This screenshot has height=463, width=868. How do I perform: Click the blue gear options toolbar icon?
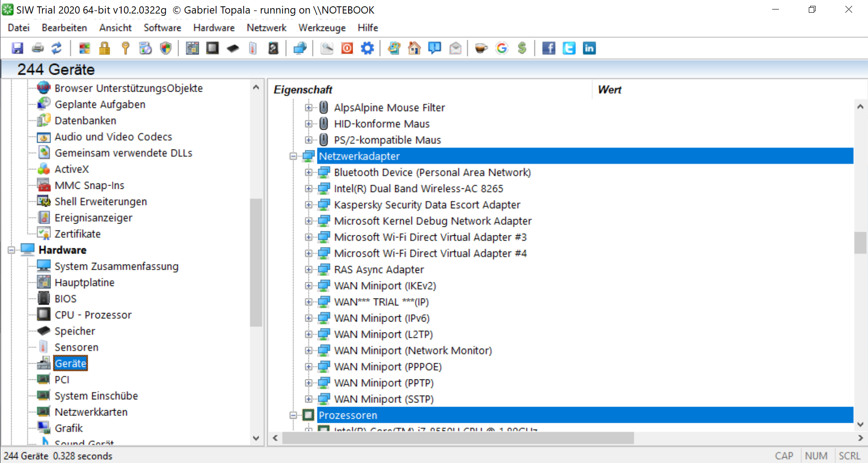point(367,48)
